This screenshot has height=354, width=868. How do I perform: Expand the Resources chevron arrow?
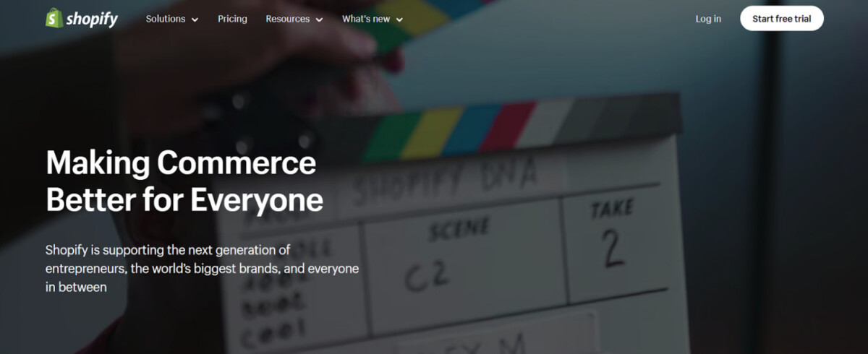coord(319,20)
